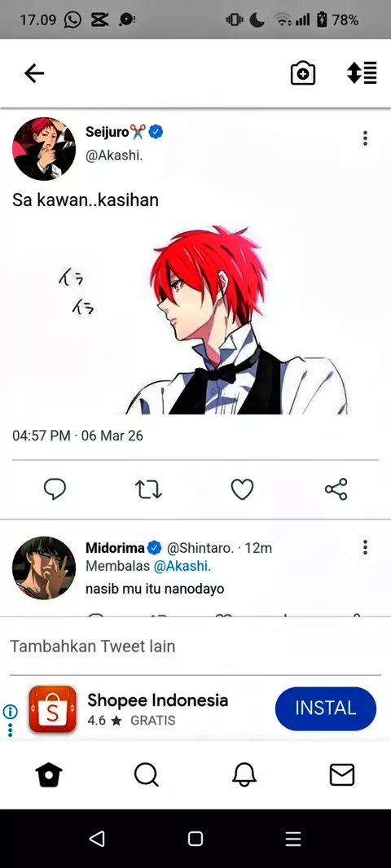Switch to the Search tab
The image size is (391, 868).
(x=147, y=774)
